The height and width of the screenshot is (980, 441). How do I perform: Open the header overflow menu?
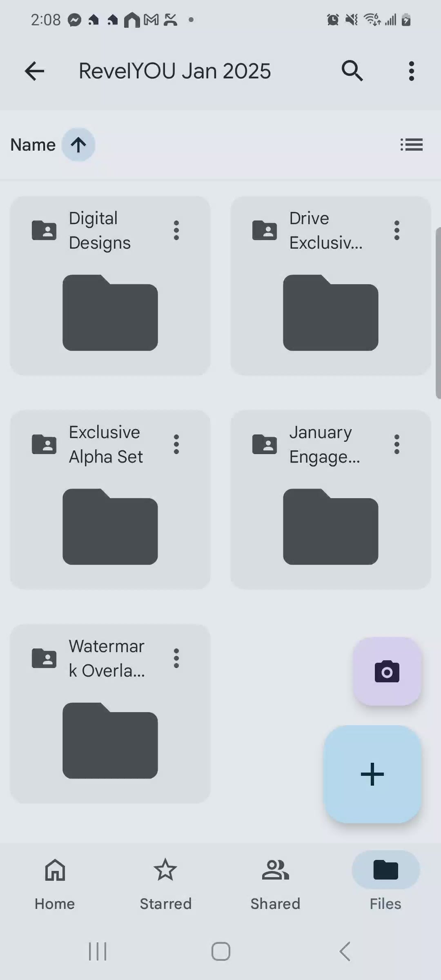point(411,71)
